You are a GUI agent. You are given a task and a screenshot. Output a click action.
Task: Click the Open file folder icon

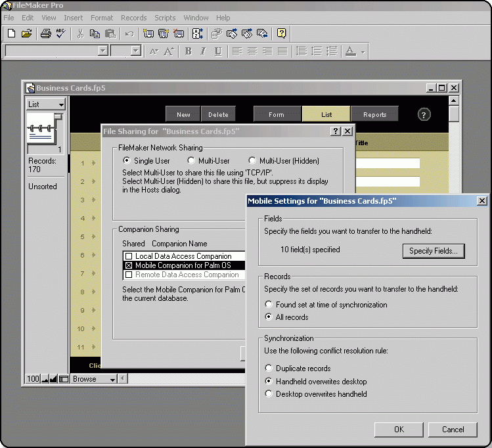pyautogui.click(x=26, y=34)
